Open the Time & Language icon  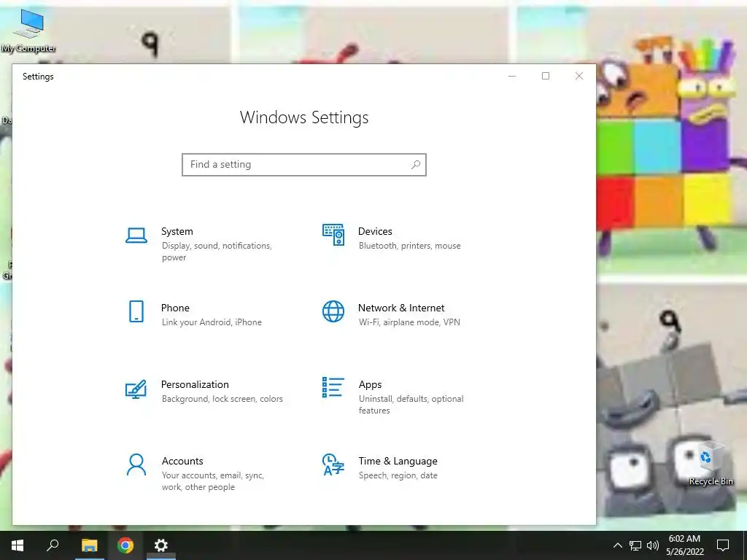pos(333,464)
